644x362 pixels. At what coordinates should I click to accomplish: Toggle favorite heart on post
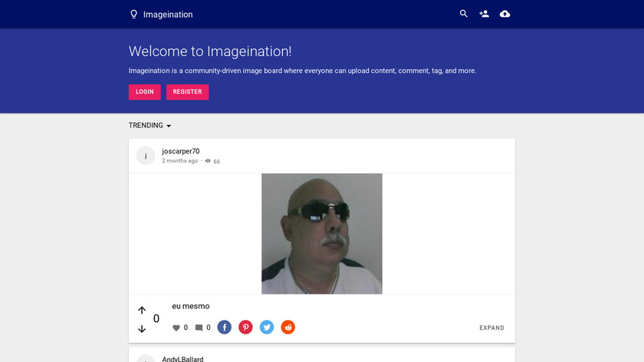click(176, 328)
